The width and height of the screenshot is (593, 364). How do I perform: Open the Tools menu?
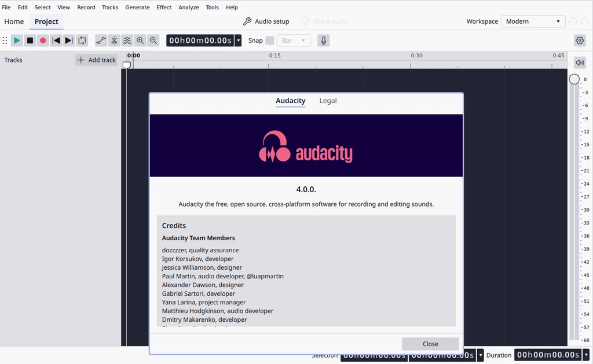[x=212, y=7]
